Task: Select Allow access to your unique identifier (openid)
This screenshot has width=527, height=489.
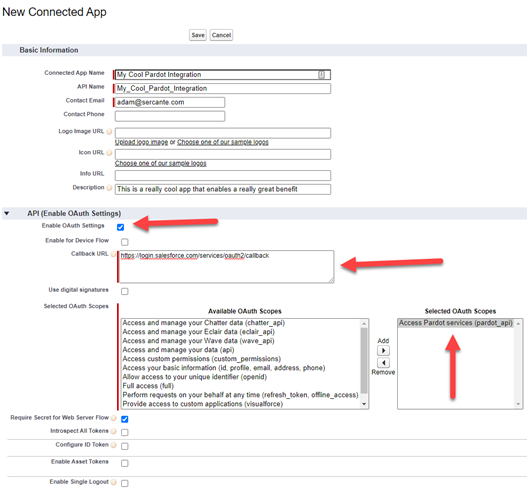Action: [x=195, y=377]
